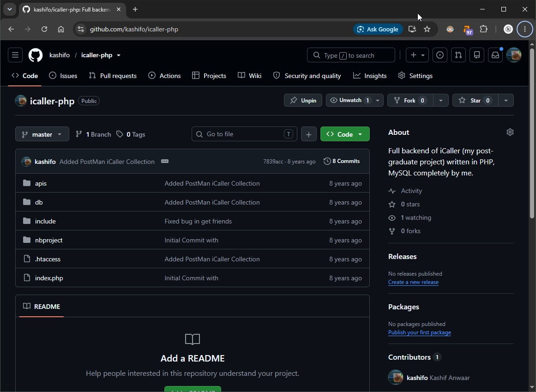Click Create a new release link
The image size is (536, 392).
pyautogui.click(x=413, y=282)
